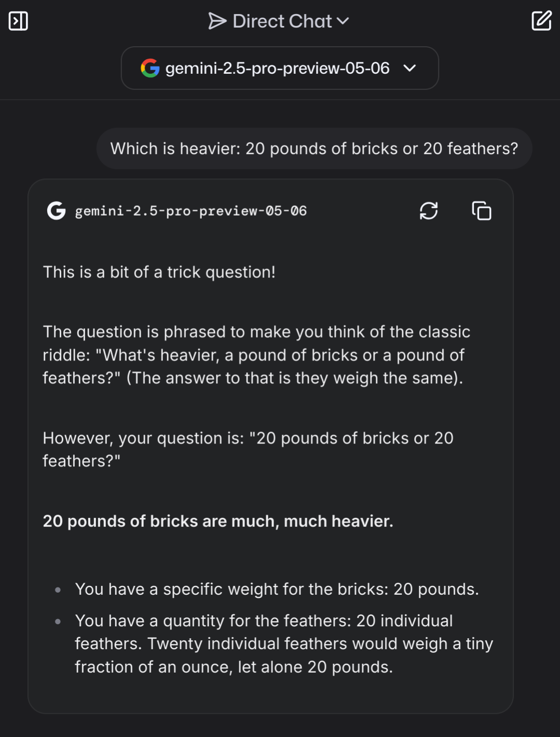
Task: Click the paper plane icon beside Direct Chat
Action: [217, 21]
